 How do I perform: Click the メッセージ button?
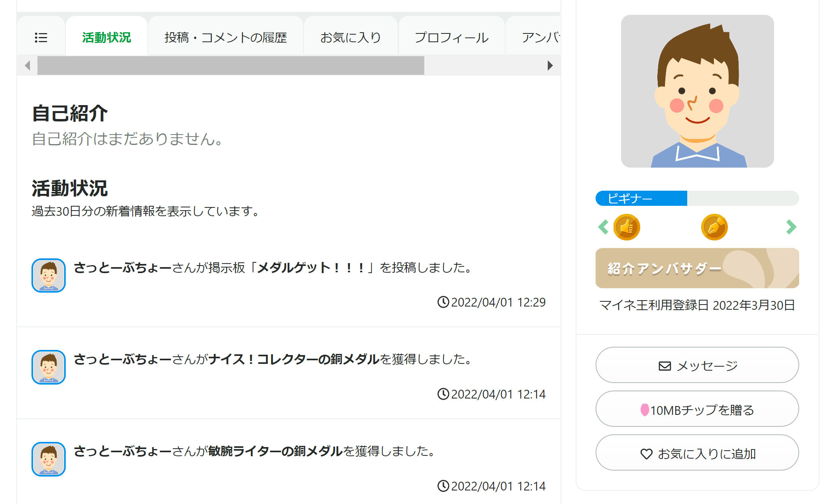coord(697,365)
